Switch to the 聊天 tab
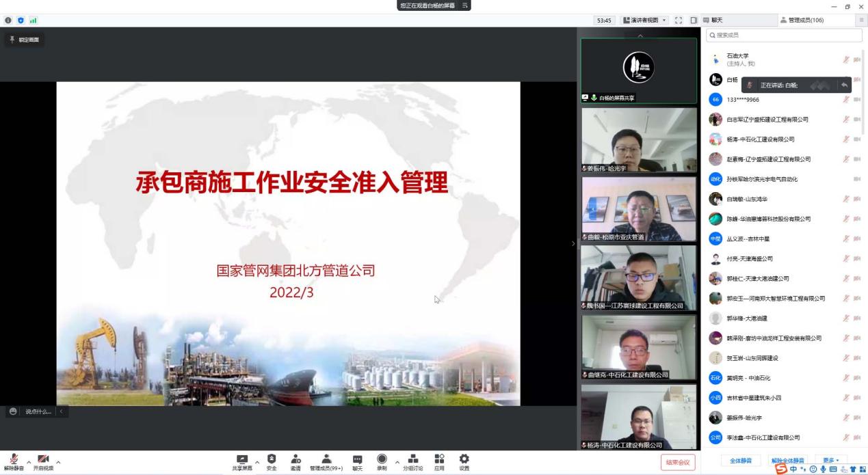868x475 pixels. 716,21
